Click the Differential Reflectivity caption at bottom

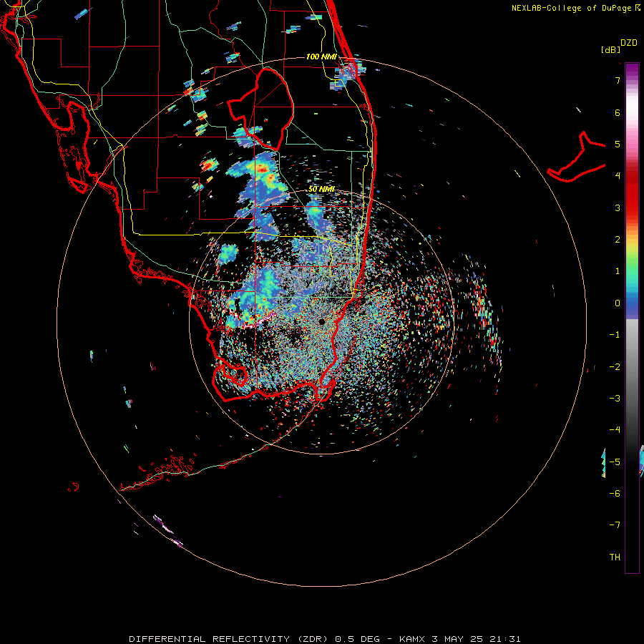(x=324, y=639)
